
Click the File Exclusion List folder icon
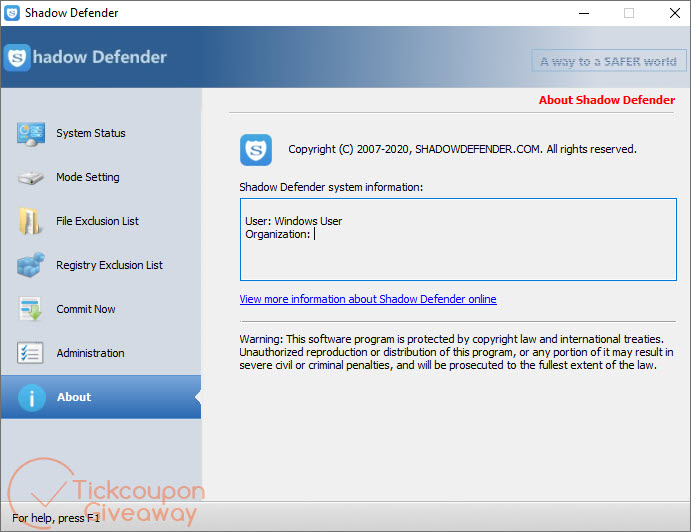[x=30, y=222]
